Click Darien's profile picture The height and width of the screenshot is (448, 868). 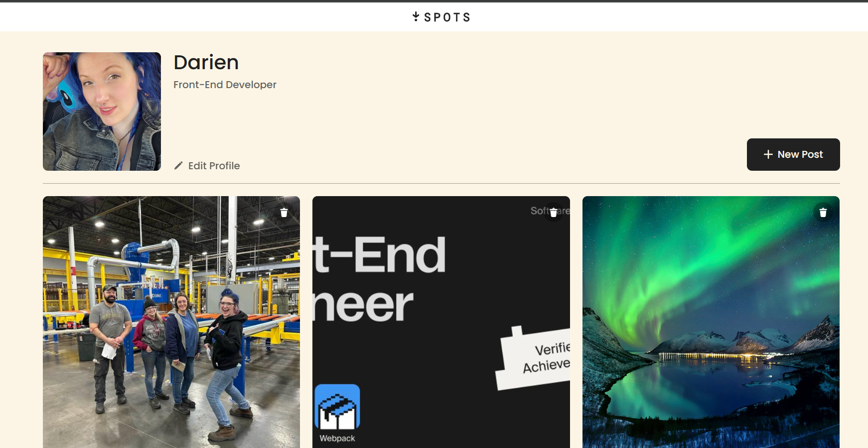101,111
